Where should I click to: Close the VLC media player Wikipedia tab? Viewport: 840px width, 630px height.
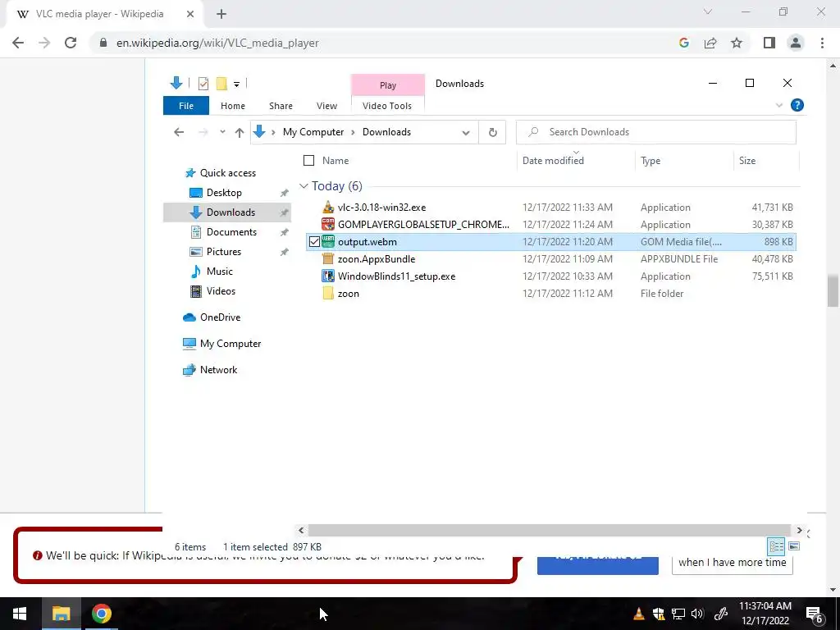point(190,14)
